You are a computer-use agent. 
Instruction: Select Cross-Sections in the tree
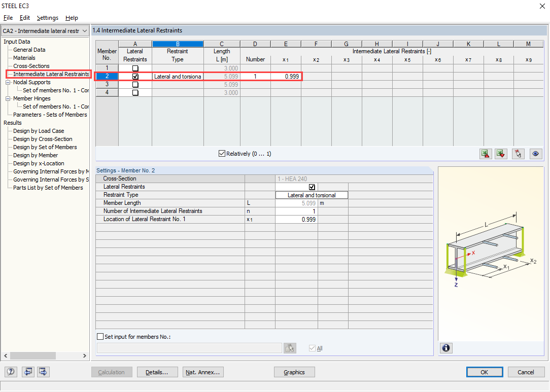pyautogui.click(x=31, y=66)
